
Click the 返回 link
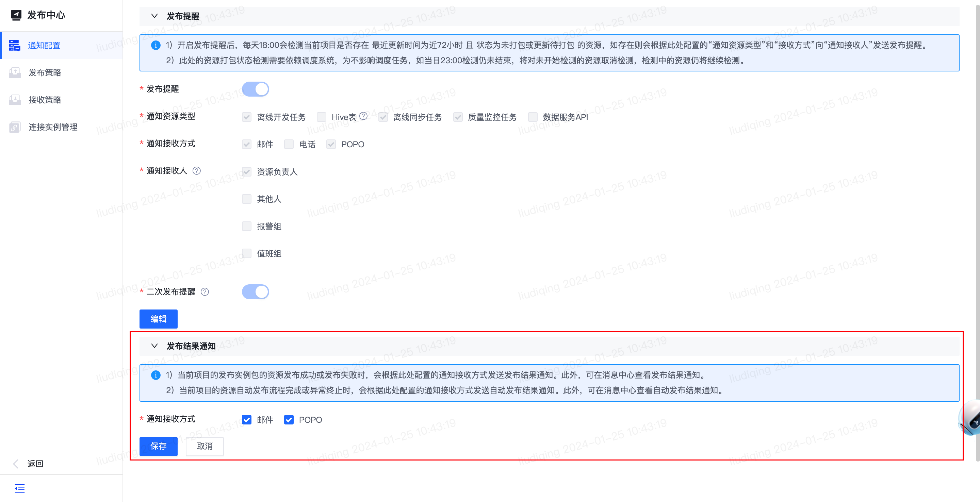(x=35, y=464)
